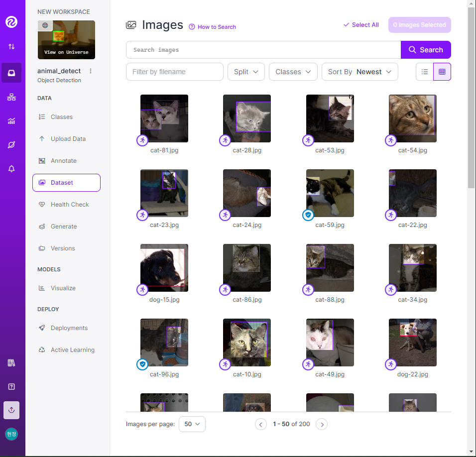Open the Sort By Newest dropdown
The width and height of the screenshot is (476, 457).
(x=359, y=72)
